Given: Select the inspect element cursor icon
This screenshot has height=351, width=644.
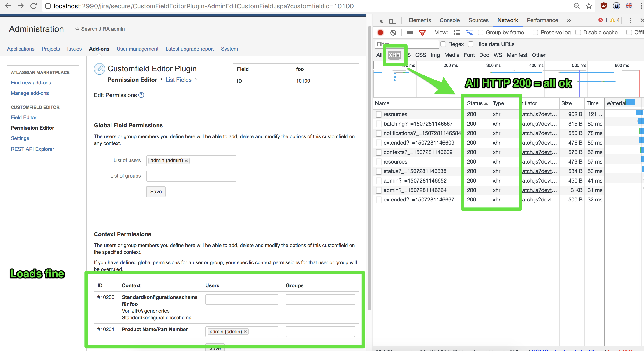Looking at the screenshot, I should [381, 21].
